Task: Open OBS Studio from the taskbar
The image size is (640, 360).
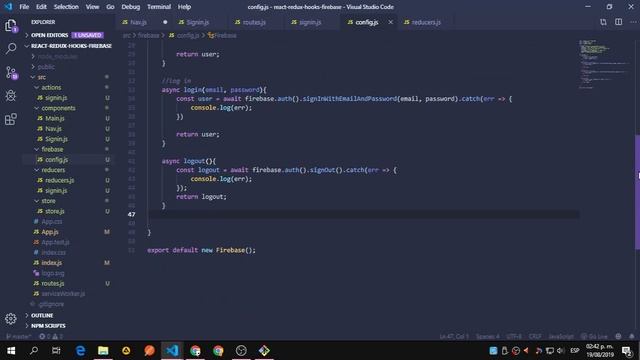Action: (x=241, y=351)
